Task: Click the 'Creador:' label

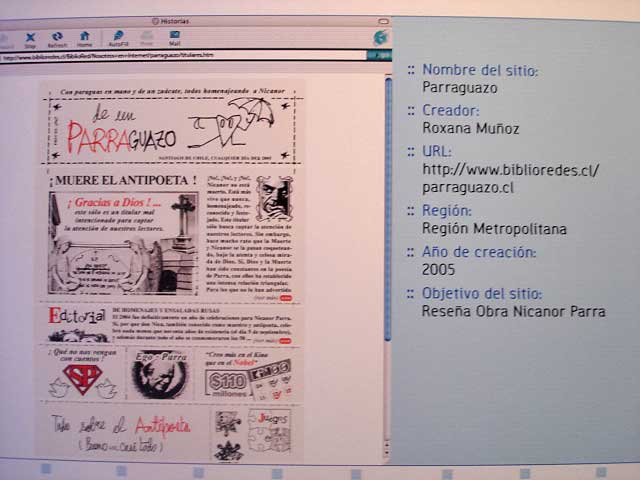Action: (451, 110)
